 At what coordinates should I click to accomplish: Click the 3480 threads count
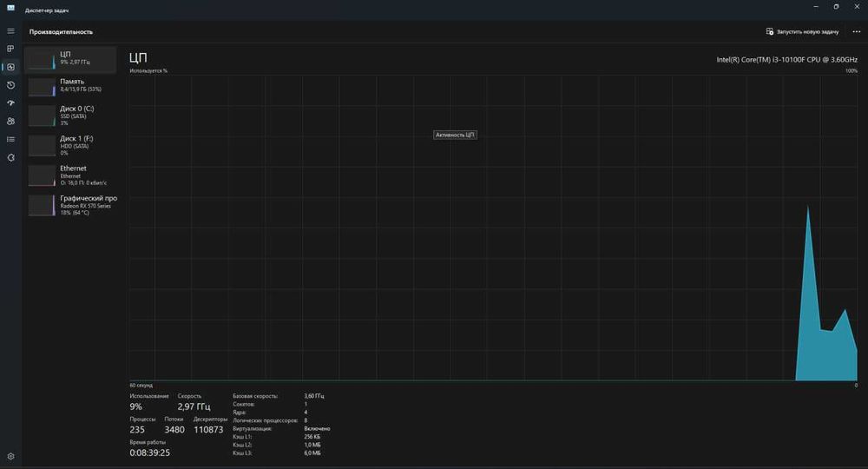(x=174, y=430)
